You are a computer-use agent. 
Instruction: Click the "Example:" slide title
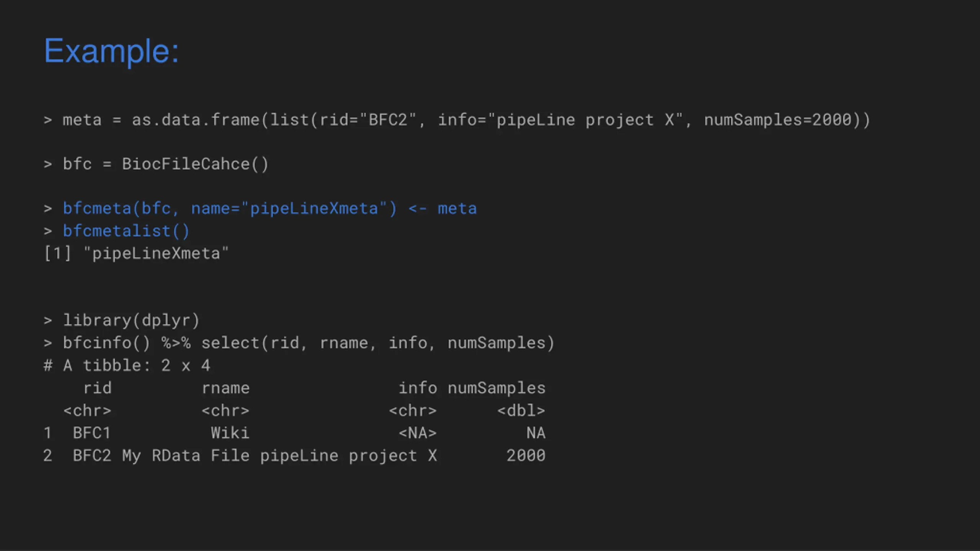pyautogui.click(x=111, y=51)
